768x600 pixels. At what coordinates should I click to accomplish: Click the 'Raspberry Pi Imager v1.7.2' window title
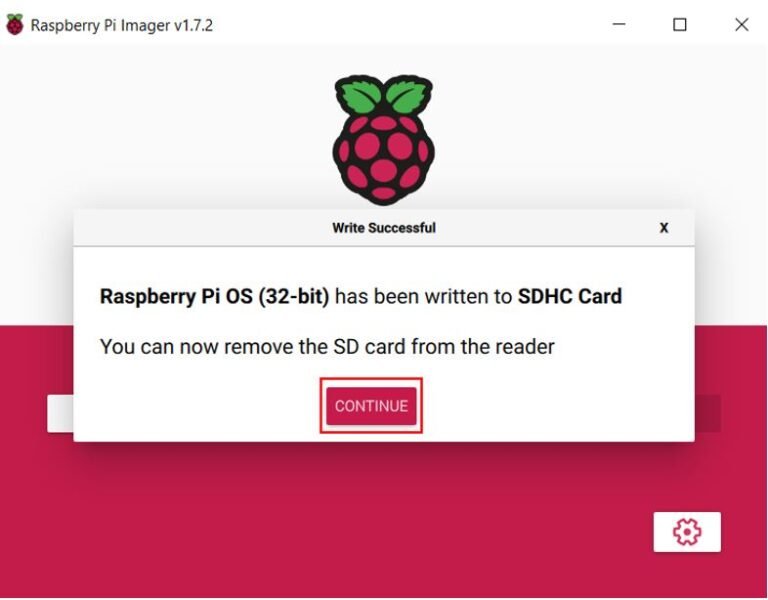point(121,25)
